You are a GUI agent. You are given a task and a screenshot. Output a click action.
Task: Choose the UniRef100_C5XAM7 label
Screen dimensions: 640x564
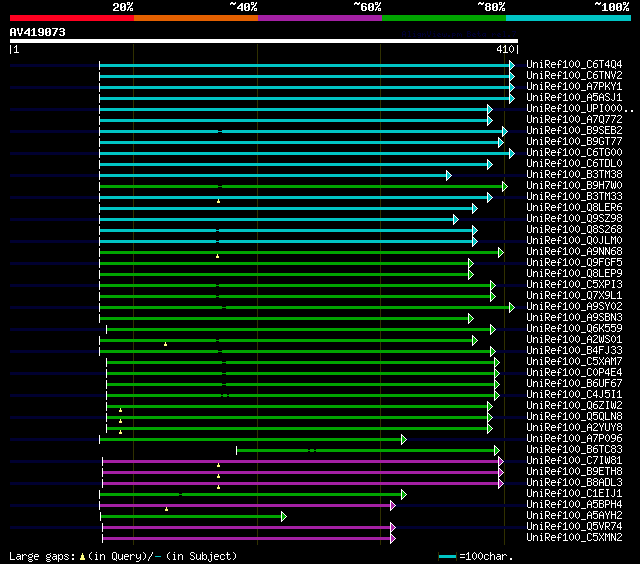574,362
